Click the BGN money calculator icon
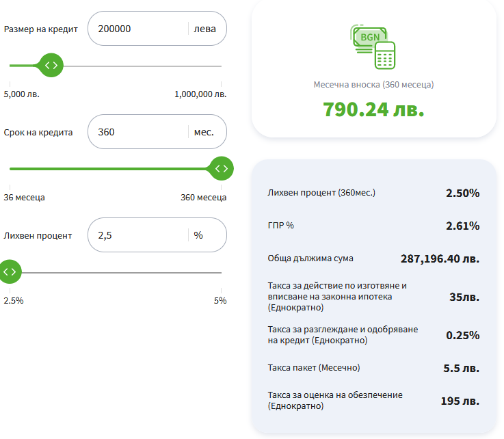 (373, 47)
